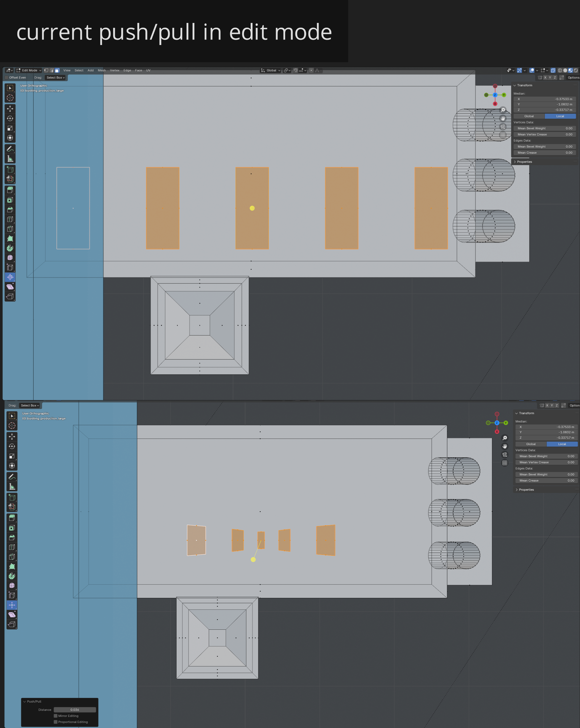
Task: Open the Vertex menu
Action: (x=115, y=71)
